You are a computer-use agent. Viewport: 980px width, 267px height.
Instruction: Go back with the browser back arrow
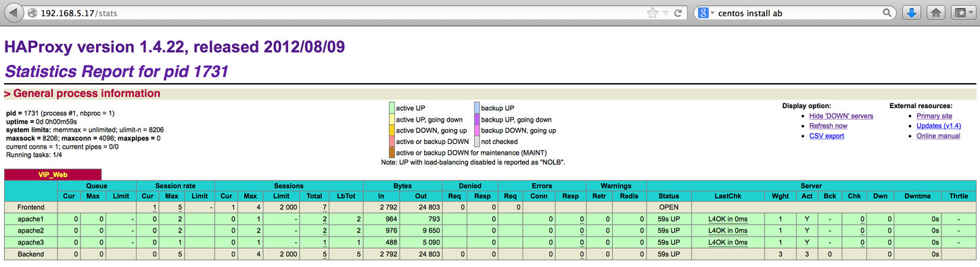[14, 12]
